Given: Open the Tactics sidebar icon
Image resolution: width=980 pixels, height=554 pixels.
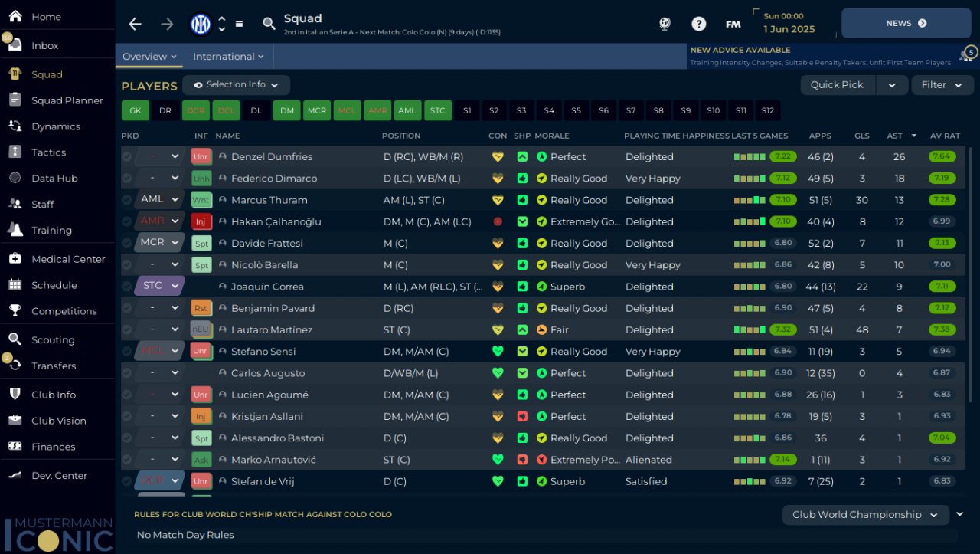Looking at the screenshot, I should [15, 152].
